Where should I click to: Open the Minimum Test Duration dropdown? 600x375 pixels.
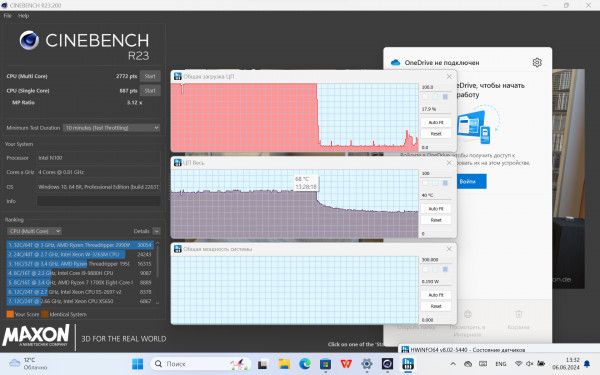click(111, 128)
